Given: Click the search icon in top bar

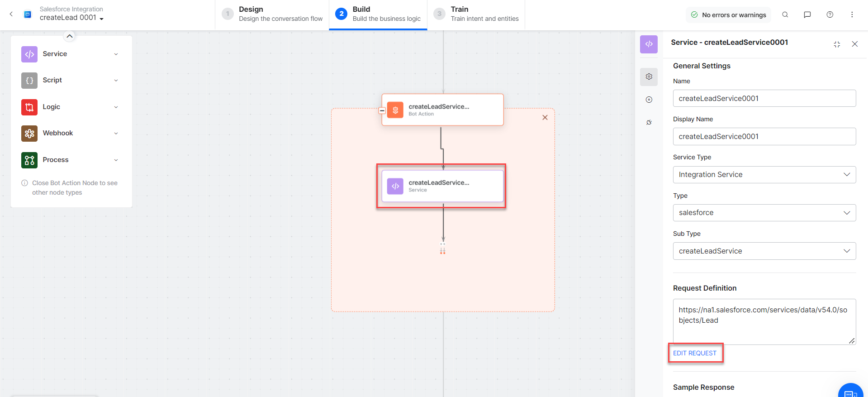Looking at the screenshot, I should tap(785, 14).
